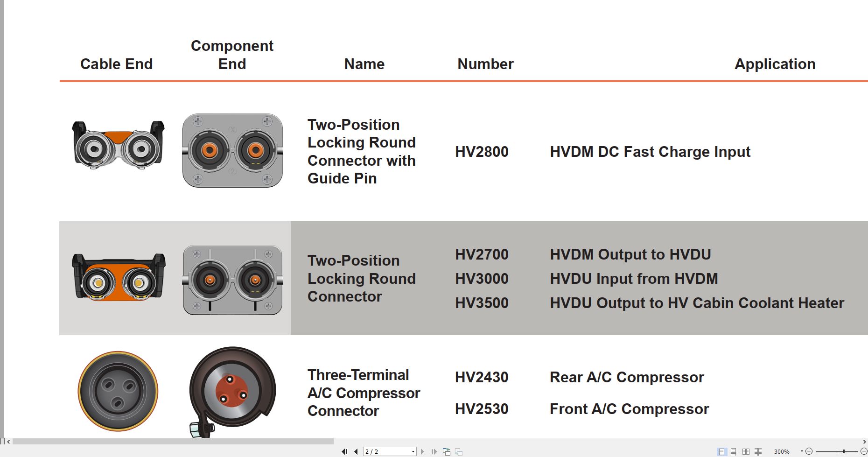Click the scroll right arrow

click(865, 441)
